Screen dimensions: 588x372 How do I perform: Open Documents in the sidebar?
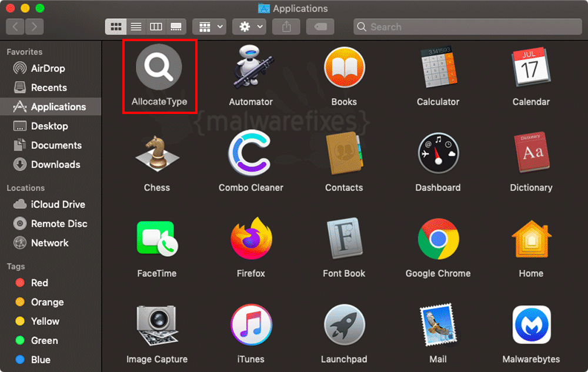click(x=51, y=145)
